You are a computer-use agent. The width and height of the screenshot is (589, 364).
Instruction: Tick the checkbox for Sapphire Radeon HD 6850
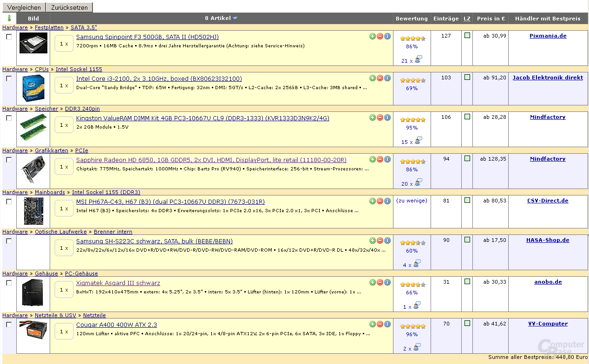pos(9,160)
